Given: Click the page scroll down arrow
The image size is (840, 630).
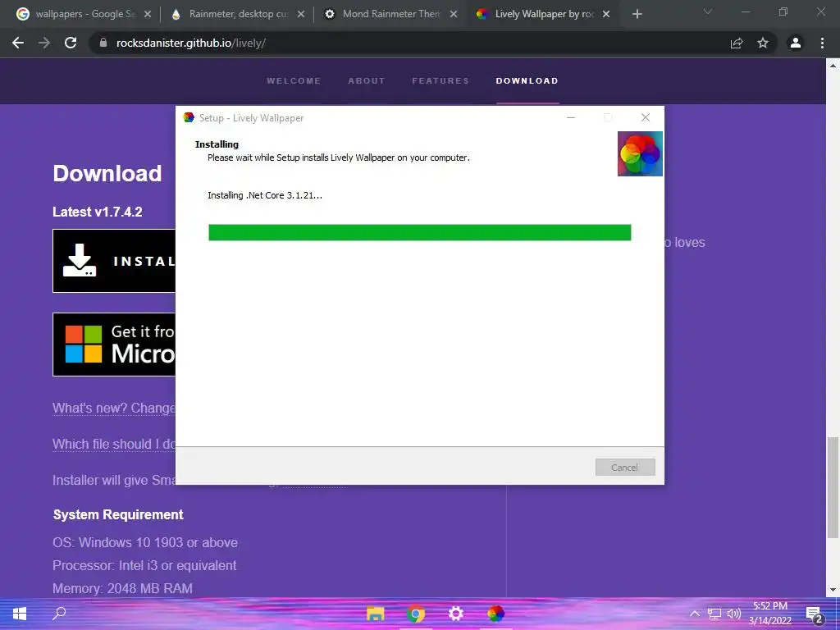Looking at the screenshot, I should (833, 591).
